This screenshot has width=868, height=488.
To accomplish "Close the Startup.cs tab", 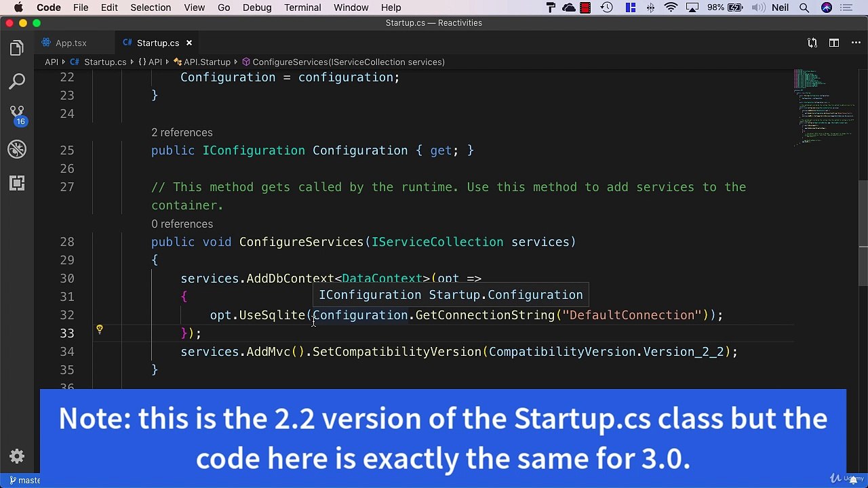I will click(x=189, y=43).
